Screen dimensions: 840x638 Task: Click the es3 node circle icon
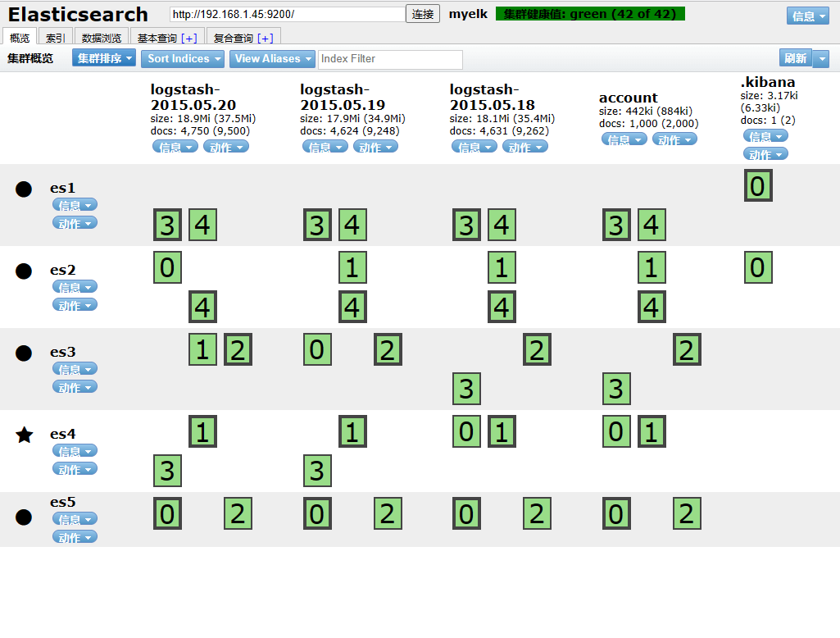tap(24, 353)
